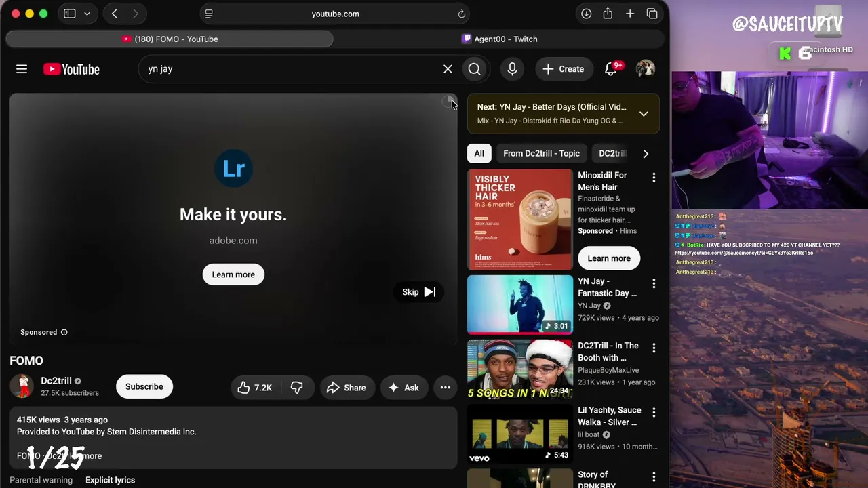Open the Dc2trill channel avatar
The height and width of the screenshot is (488, 868).
[22, 386]
